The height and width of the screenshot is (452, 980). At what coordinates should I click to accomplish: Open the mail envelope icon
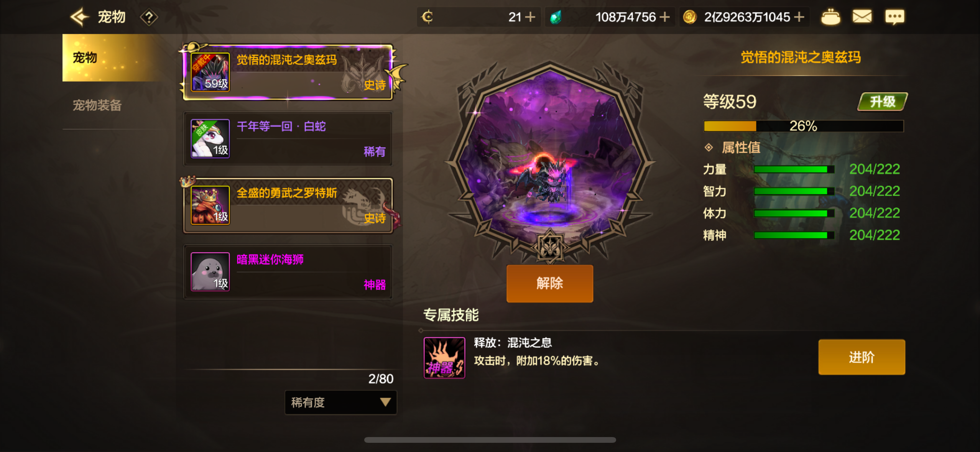click(x=862, y=17)
